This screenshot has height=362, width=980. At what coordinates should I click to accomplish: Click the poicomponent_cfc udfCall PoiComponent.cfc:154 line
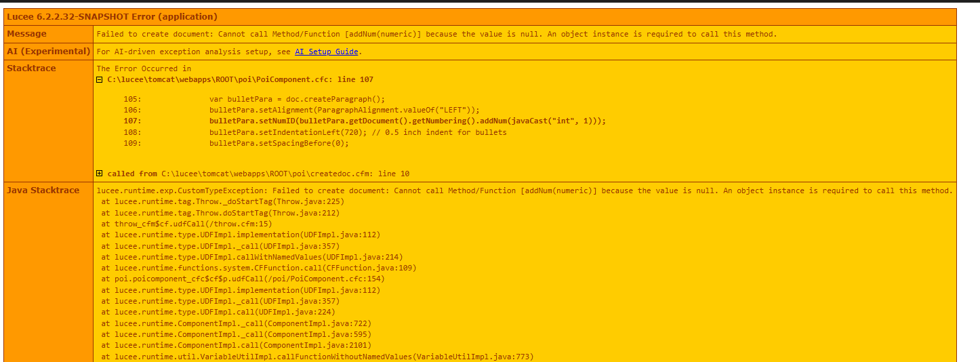click(x=243, y=279)
